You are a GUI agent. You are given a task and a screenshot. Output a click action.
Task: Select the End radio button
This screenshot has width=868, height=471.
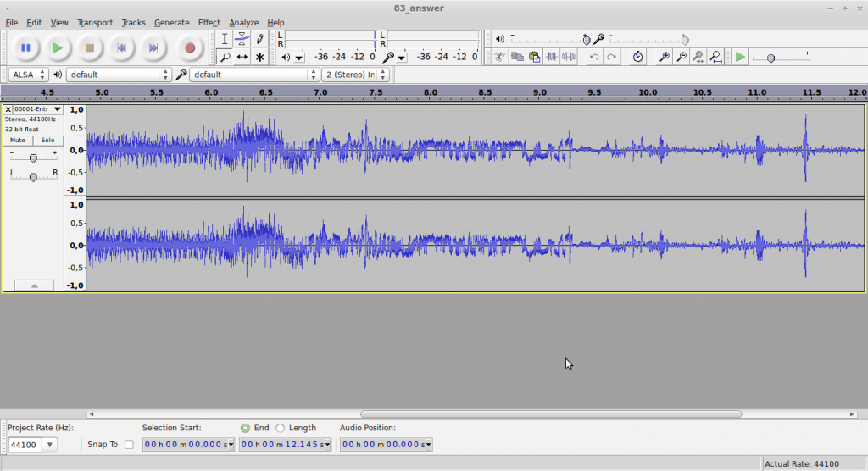click(x=245, y=428)
